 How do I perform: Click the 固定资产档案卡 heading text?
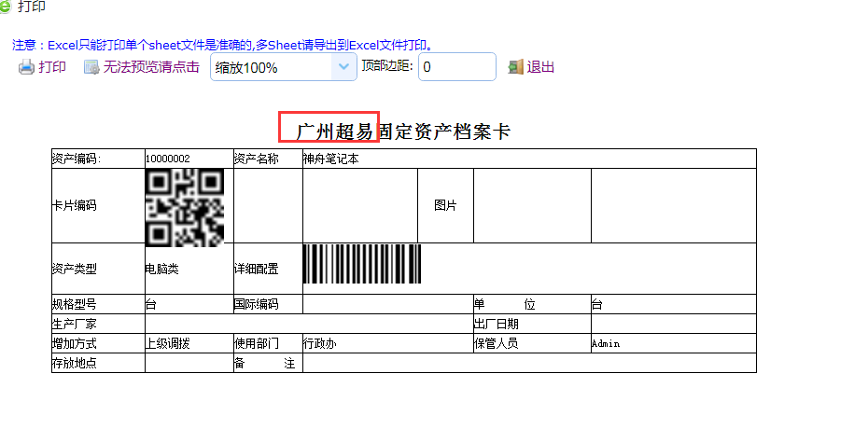point(445,132)
